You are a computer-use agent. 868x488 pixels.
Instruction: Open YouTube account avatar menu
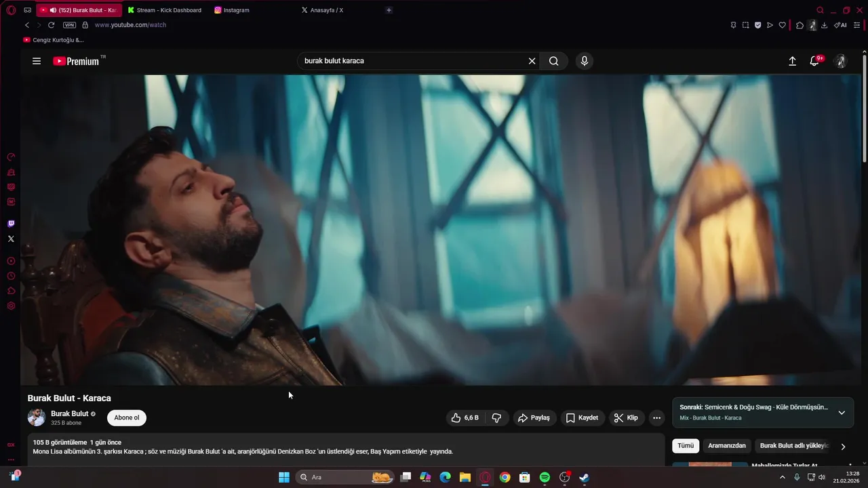(x=841, y=61)
